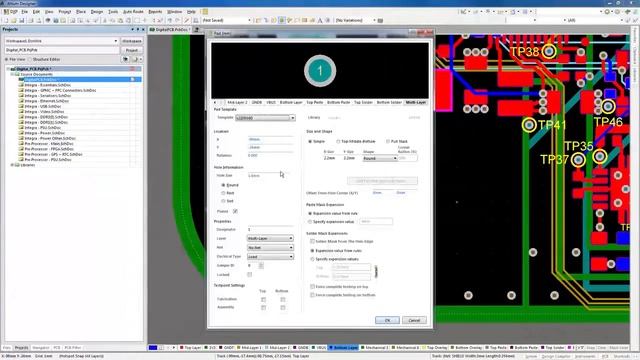Image resolution: width=640 pixels, height=360 pixels.
Task: Click the pin icon on Projects panel header
Action: [x=138, y=30]
